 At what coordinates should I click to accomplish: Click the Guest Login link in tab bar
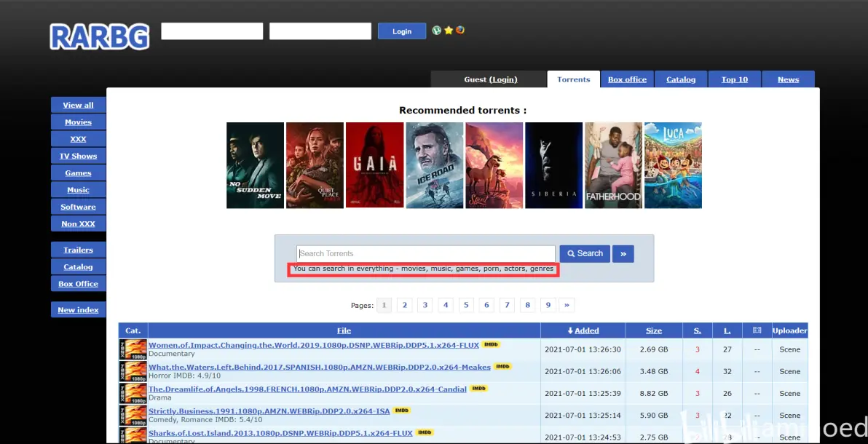(x=503, y=79)
